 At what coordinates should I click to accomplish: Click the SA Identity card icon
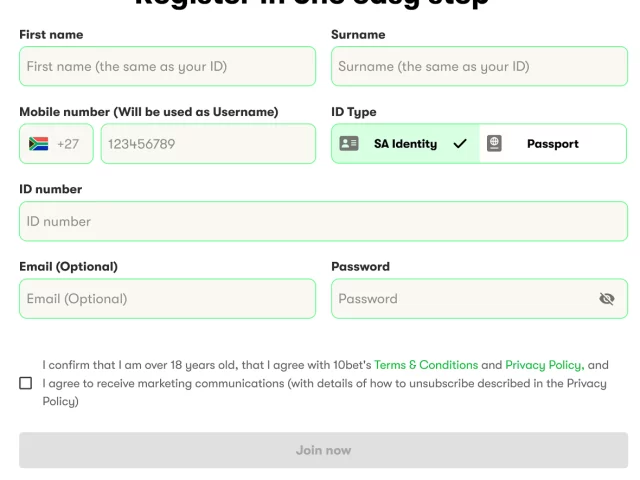349,143
